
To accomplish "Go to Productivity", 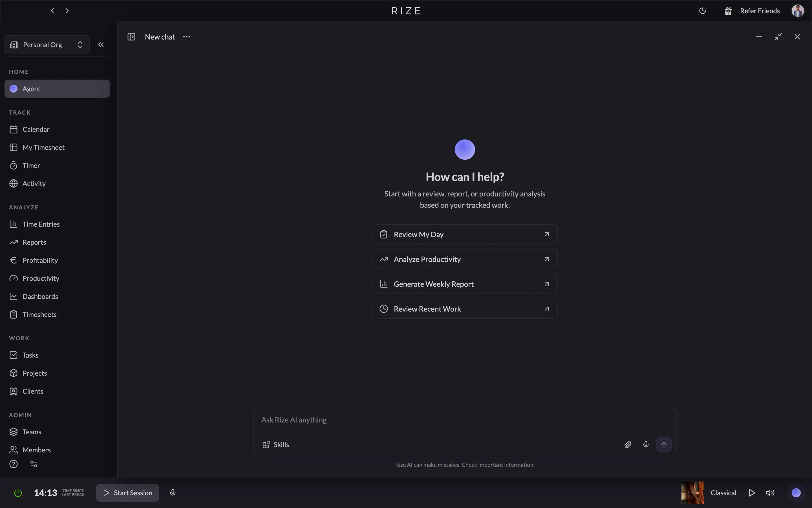I will point(57,279).
